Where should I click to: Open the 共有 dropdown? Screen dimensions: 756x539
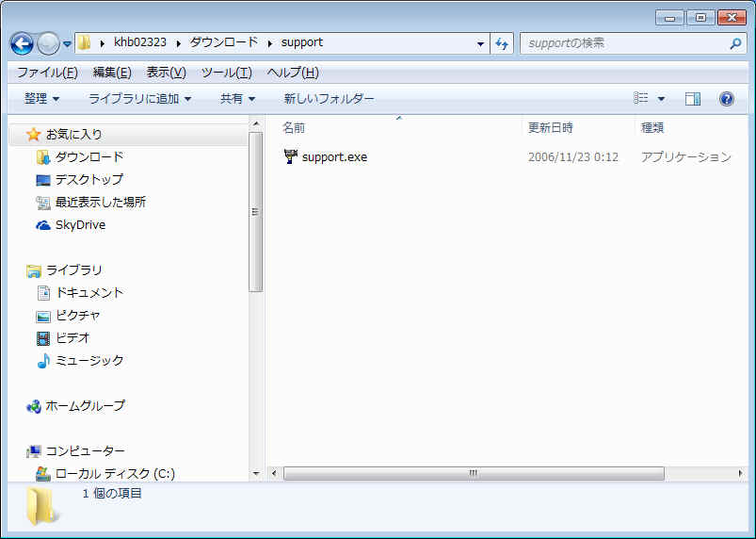[237, 99]
